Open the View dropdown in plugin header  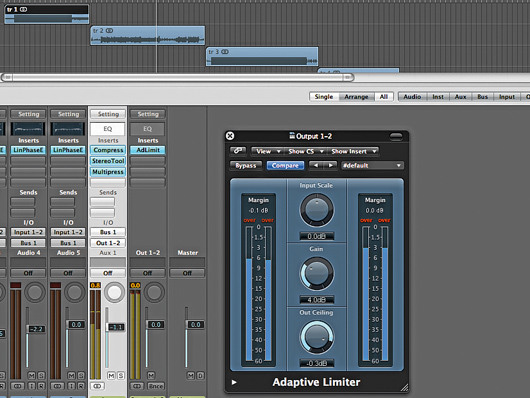(x=267, y=151)
